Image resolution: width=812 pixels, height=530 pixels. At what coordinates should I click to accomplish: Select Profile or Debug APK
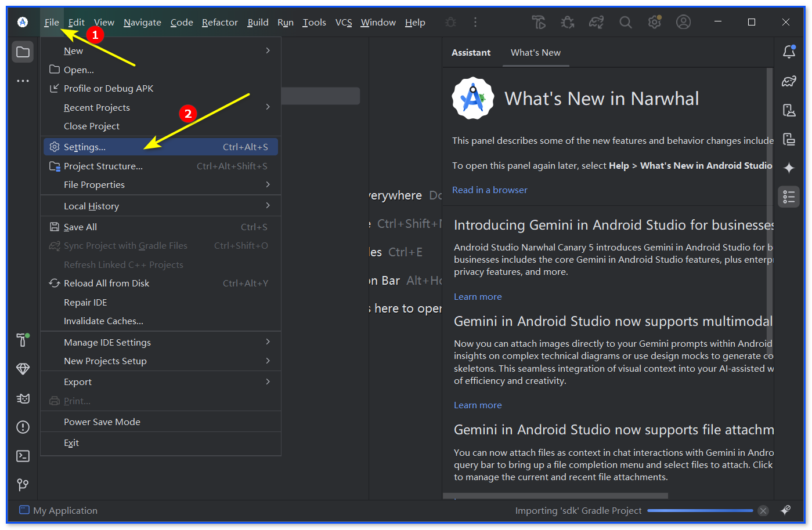161,88
